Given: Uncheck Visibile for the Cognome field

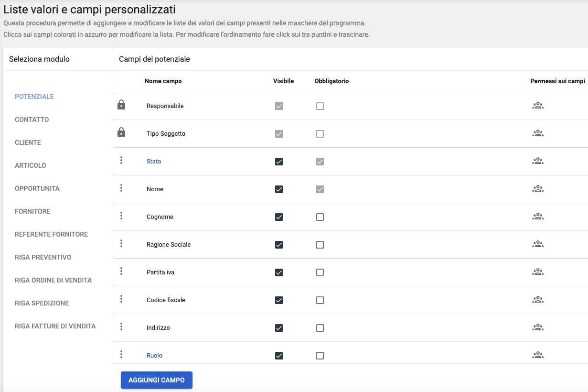Looking at the screenshot, I should click(279, 217).
